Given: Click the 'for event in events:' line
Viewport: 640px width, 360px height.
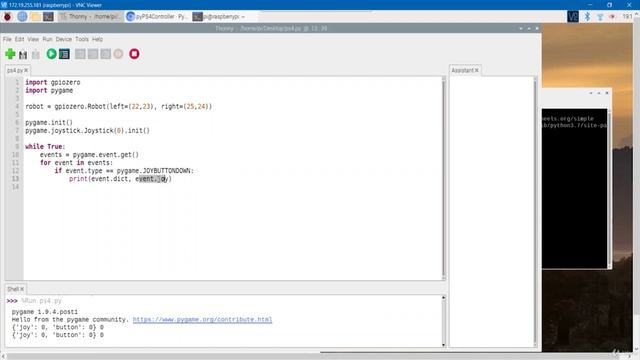Looking at the screenshot, I should [x=76, y=162].
